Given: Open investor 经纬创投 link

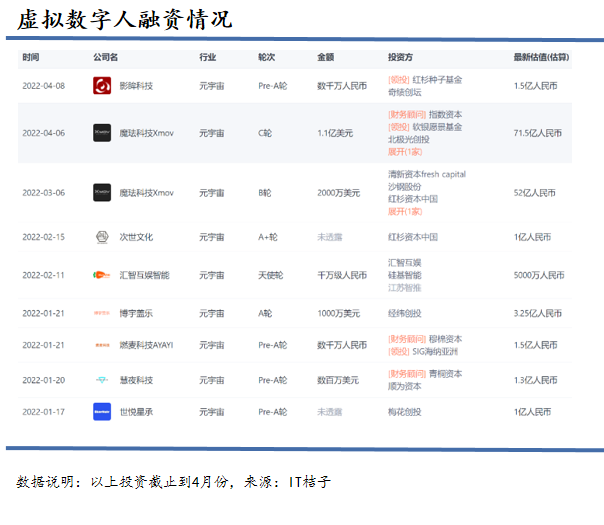Looking at the screenshot, I should (x=404, y=314).
